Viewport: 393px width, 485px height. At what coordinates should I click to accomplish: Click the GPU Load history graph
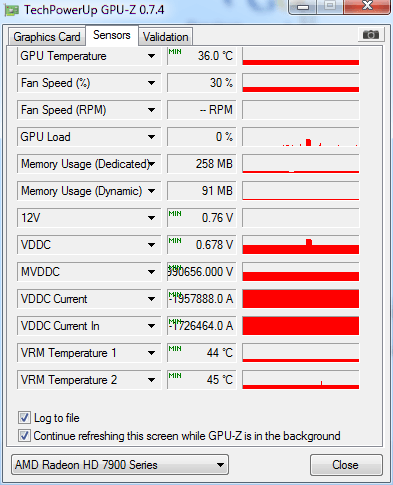301,137
